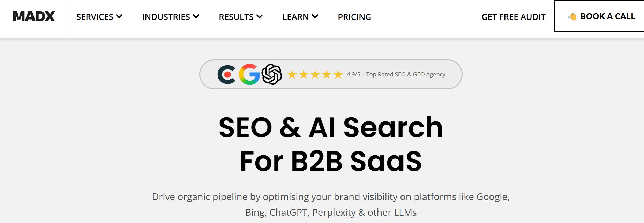
Task: Click the SEO & AI Search headline
Action: point(331,143)
